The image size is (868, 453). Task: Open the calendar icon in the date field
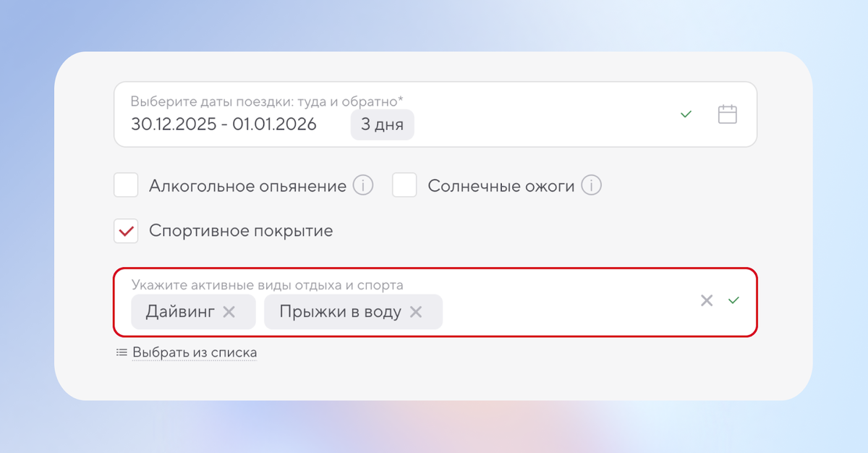tap(728, 114)
